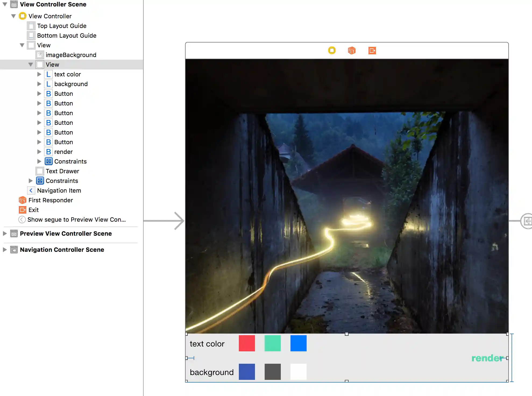Select Top Layout Guide in the outline

(x=62, y=26)
